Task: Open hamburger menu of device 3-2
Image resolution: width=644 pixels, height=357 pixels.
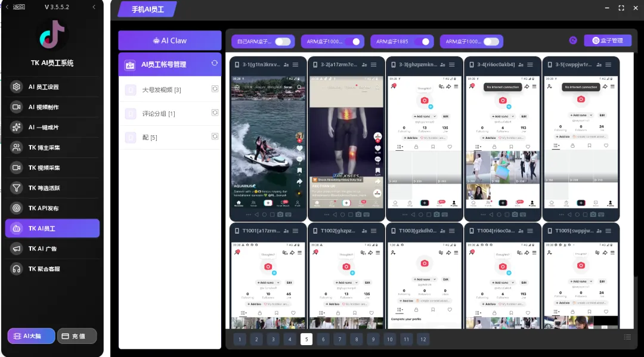Action: pyautogui.click(x=373, y=64)
